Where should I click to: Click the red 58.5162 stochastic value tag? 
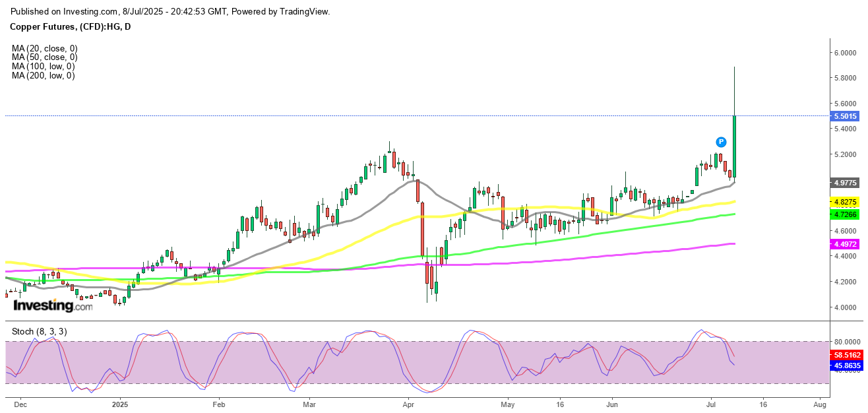pos(846,355)
